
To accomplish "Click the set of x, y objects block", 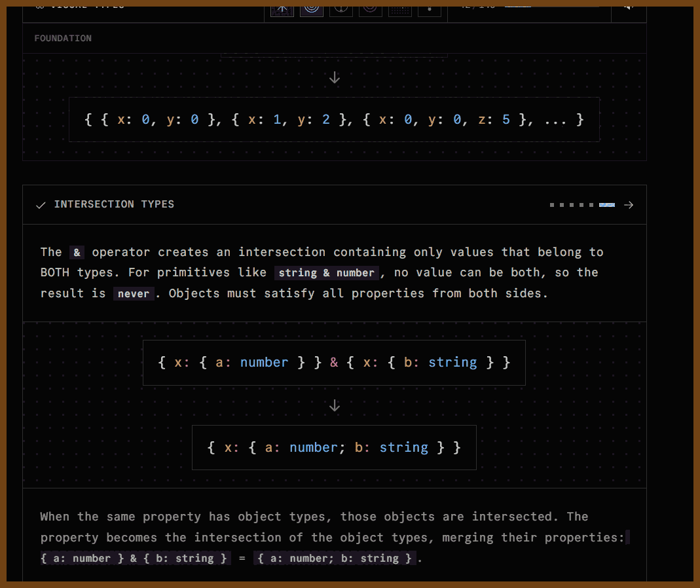I will coord(334,120).
